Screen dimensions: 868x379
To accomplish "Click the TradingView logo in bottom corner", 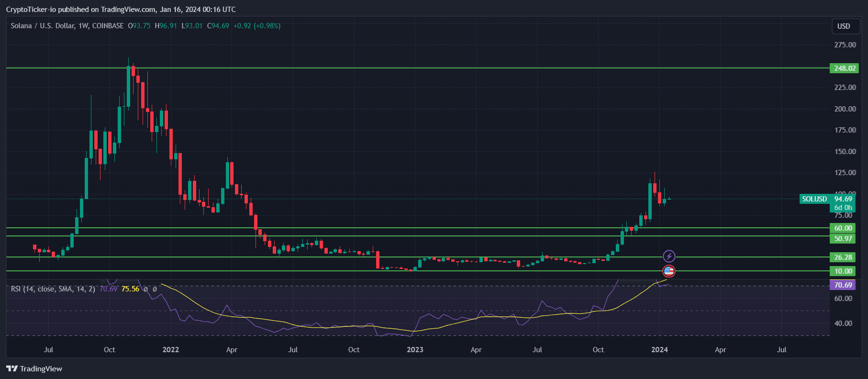I will [34, 368].
